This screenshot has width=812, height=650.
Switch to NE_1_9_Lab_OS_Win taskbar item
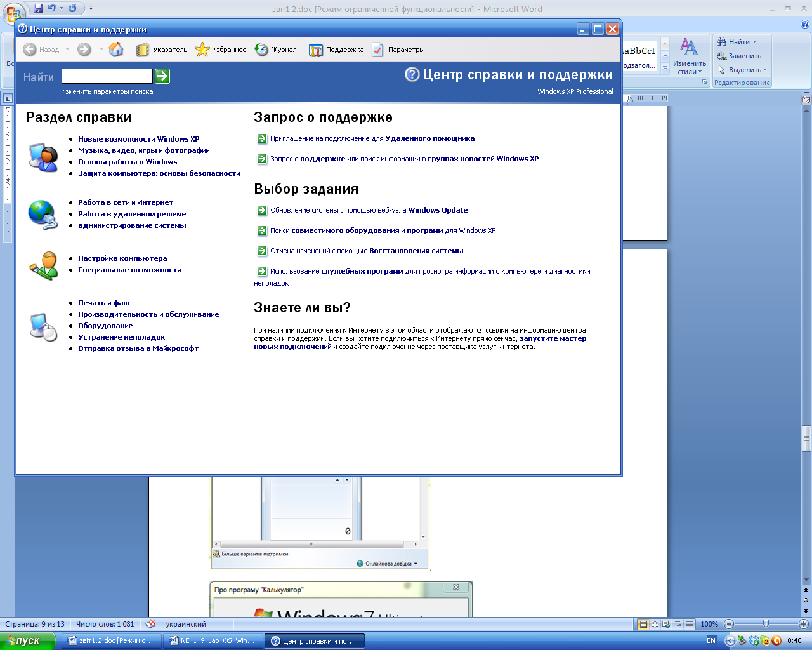213,640
